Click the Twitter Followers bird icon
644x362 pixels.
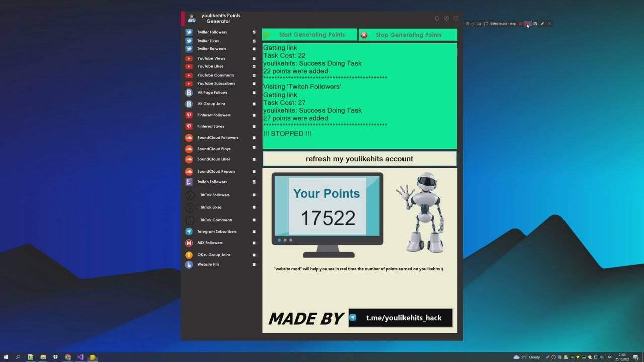tap(189, 32)
